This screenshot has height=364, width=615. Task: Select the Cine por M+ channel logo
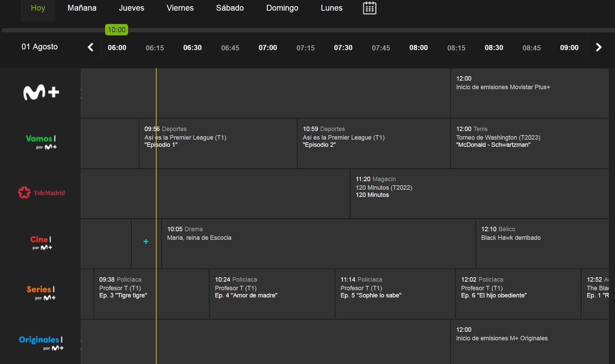(x=41, y=243)
